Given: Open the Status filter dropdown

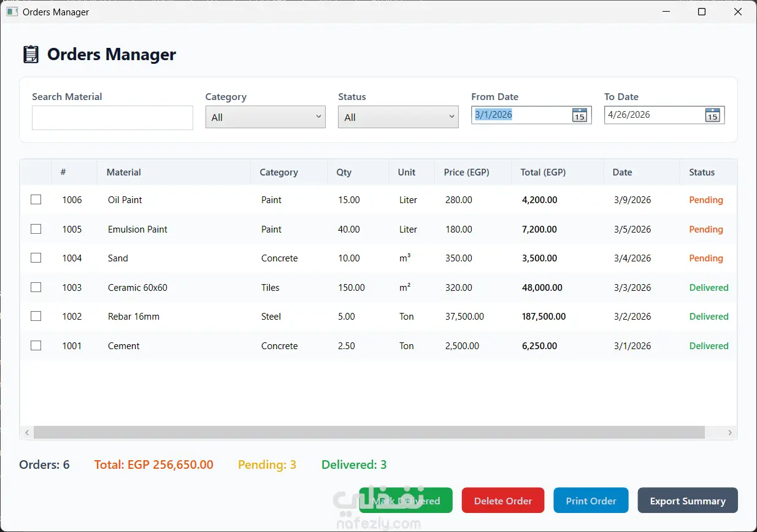Looking at the screenshot, I should click(398, 117).
